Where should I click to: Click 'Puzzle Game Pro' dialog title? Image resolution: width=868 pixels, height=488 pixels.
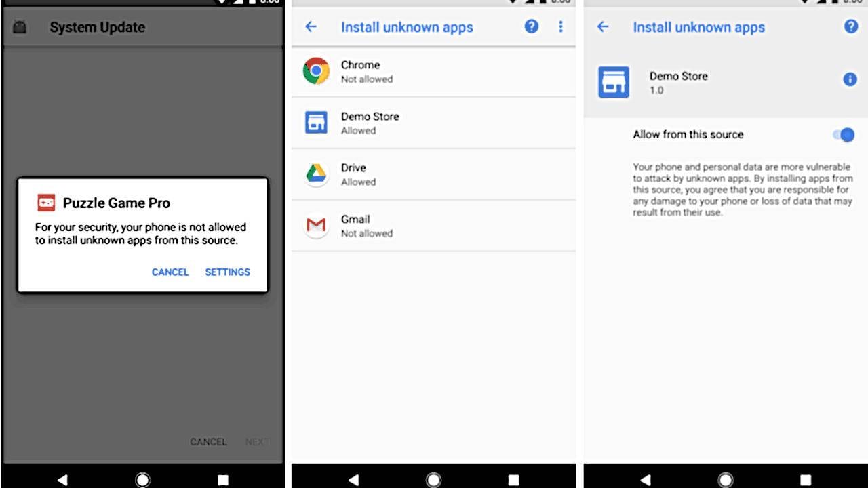coord(117,203)
